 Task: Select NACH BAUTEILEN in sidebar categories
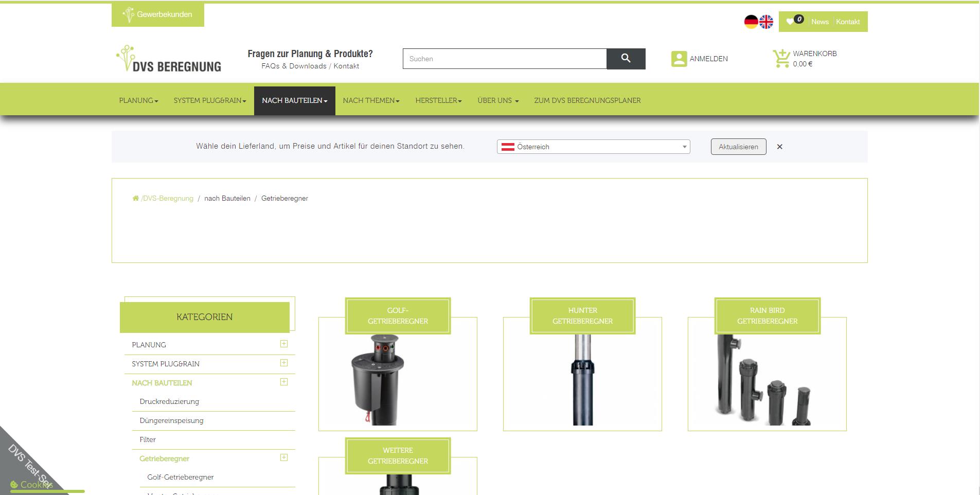(162, 383)
